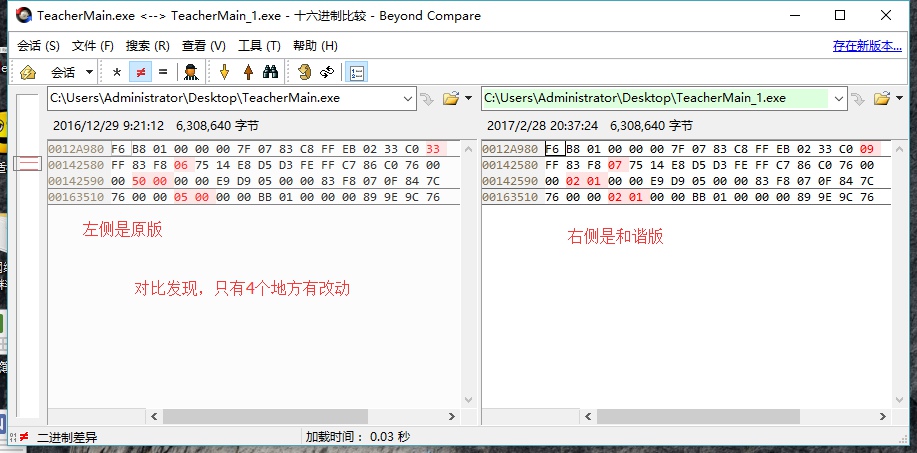Click address 0012A980 in TeacherMain_1.exe pane
This screenshot has height=453, width=917.
(x=510, y=149)
